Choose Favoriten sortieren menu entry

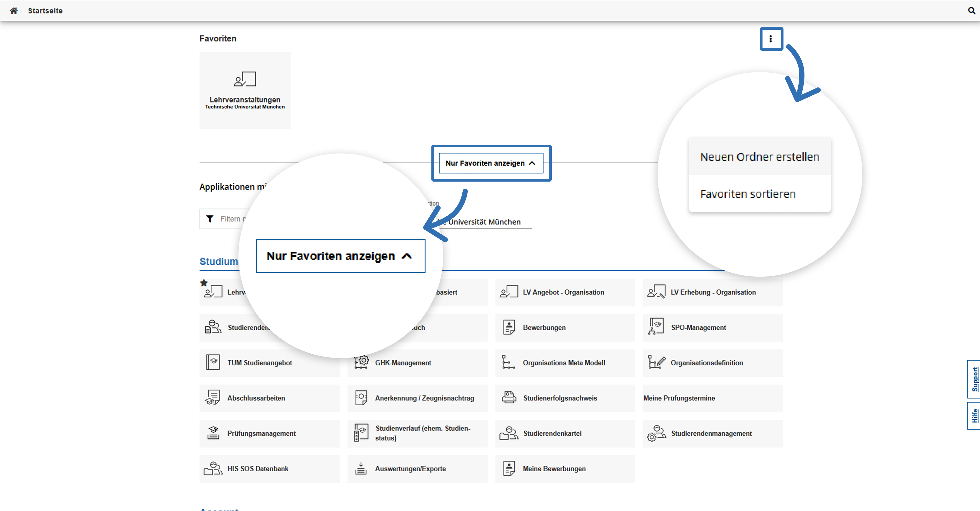(748, 194)
